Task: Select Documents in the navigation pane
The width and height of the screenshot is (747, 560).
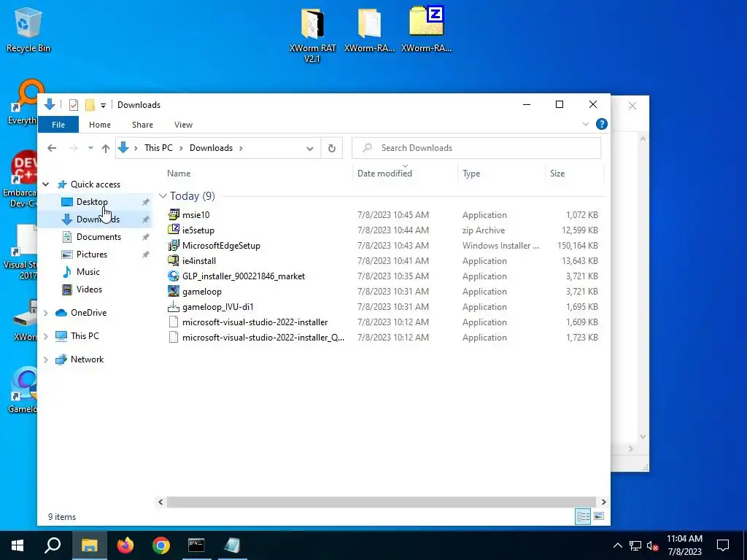Action: point(98,237)
